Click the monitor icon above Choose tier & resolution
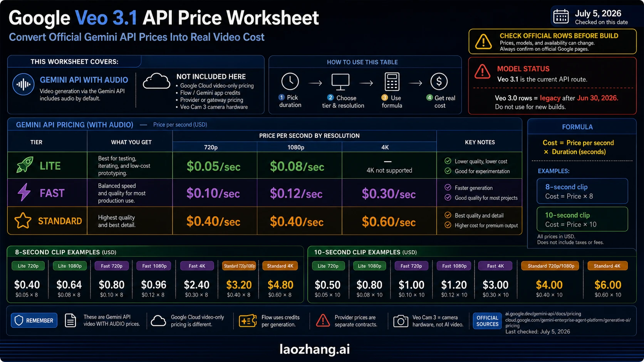Viewport: 644px width, 362px height. [x=340, y=82]
